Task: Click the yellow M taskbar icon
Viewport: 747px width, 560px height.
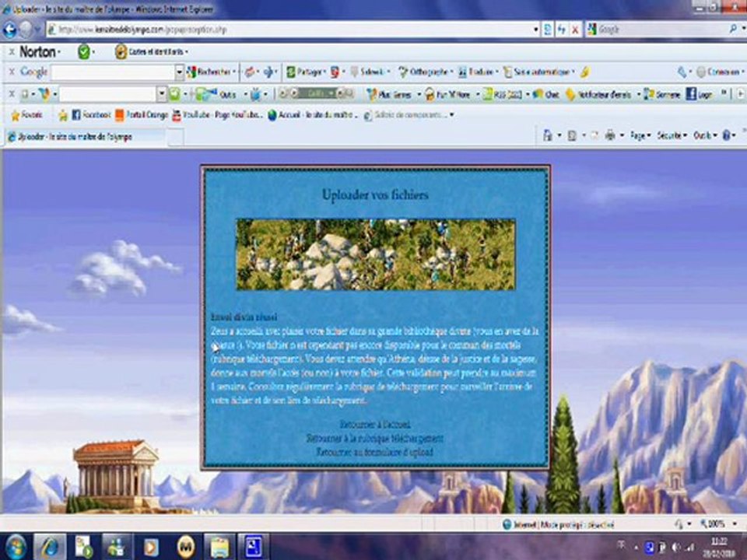Action: pyautogui.click(x=186, y=547)
